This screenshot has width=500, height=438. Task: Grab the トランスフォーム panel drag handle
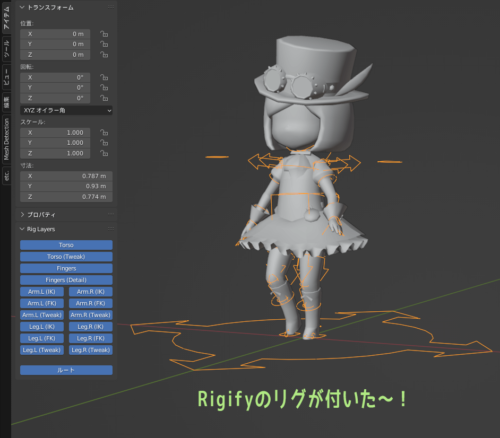coord(111,7)
